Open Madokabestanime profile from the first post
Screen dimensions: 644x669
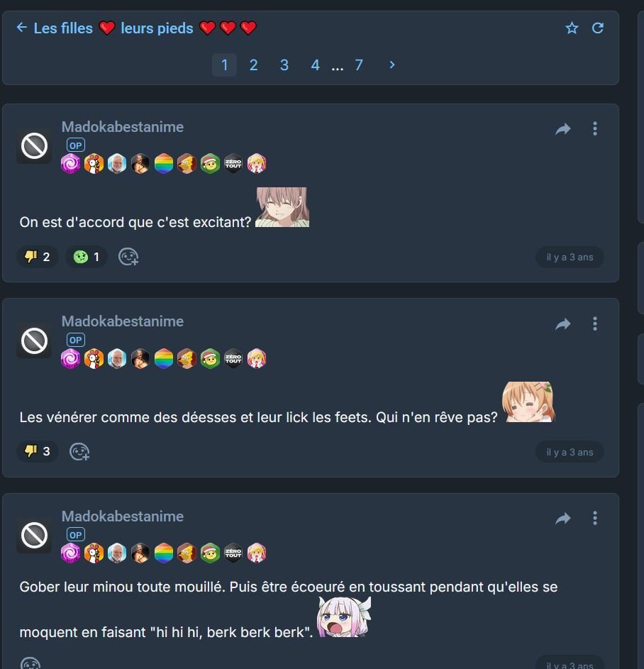pos(123,127)
